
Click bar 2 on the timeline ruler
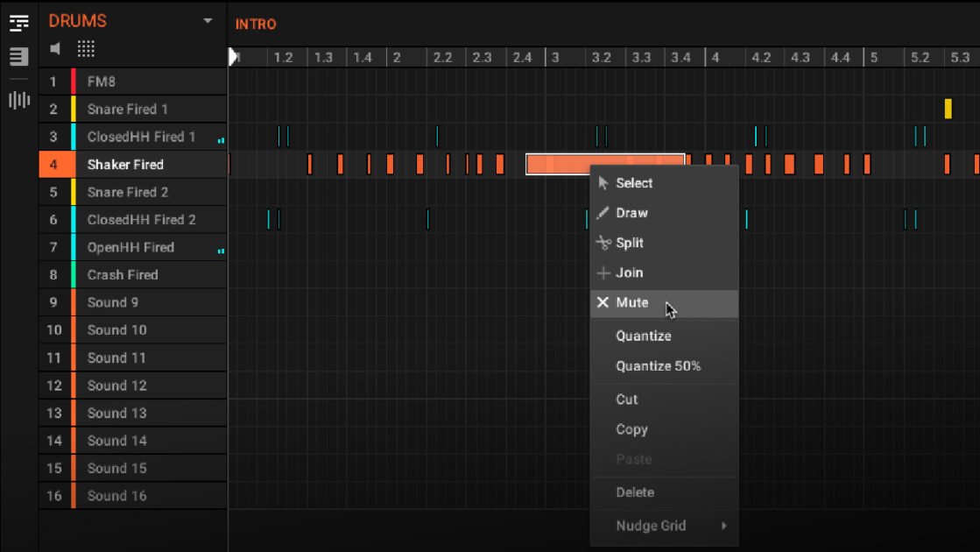click(397, 58)
